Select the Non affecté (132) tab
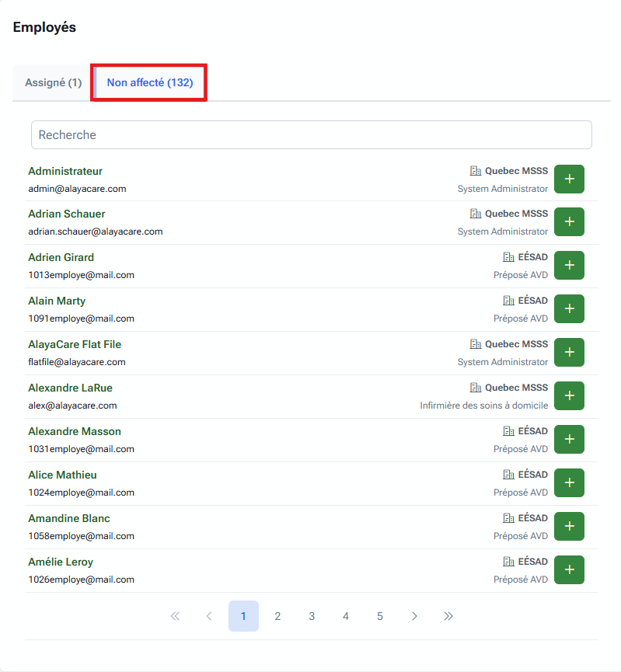Viewport: 621px width, 672px height. (150, 82)
